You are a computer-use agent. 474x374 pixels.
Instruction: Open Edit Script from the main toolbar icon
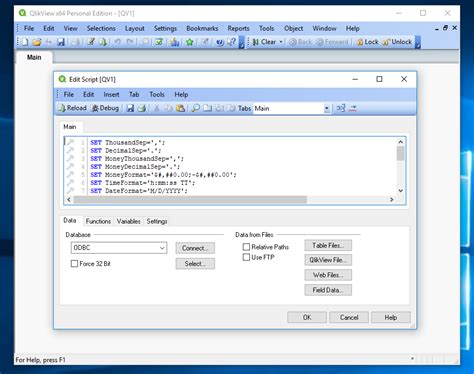(91, 42)
